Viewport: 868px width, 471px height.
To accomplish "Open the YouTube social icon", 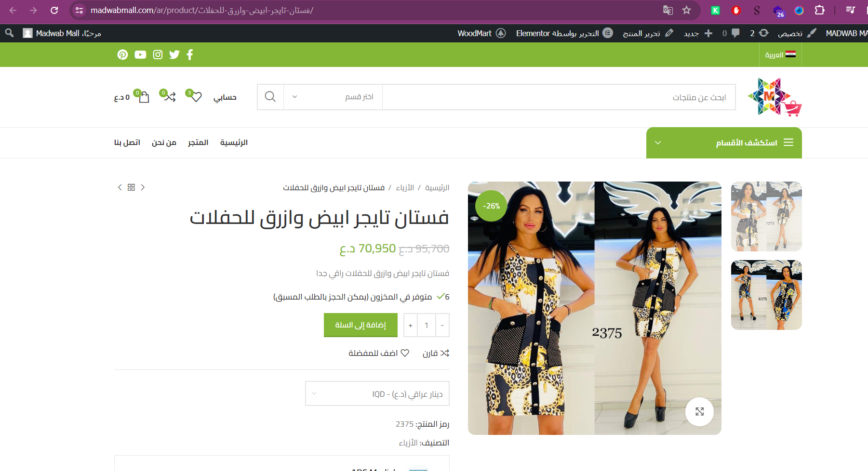I will (x=140, y=54).
